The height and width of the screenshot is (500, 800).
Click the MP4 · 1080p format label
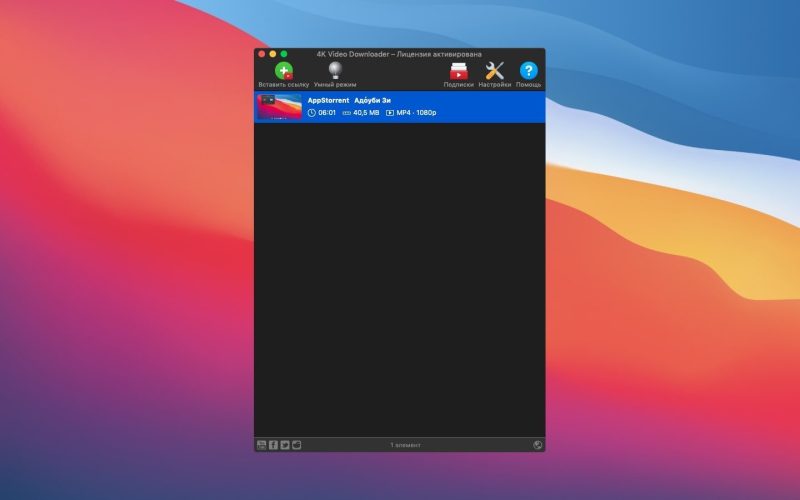(416, 113)
